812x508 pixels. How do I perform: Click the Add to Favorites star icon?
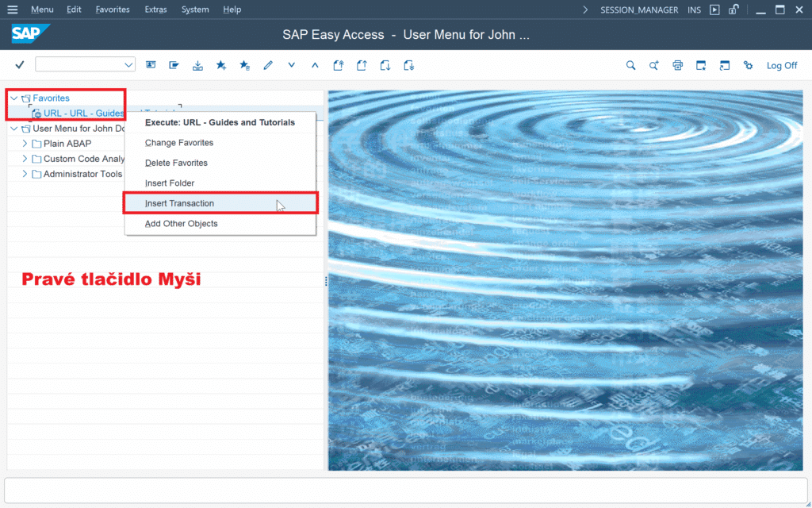tap(221, 65)
